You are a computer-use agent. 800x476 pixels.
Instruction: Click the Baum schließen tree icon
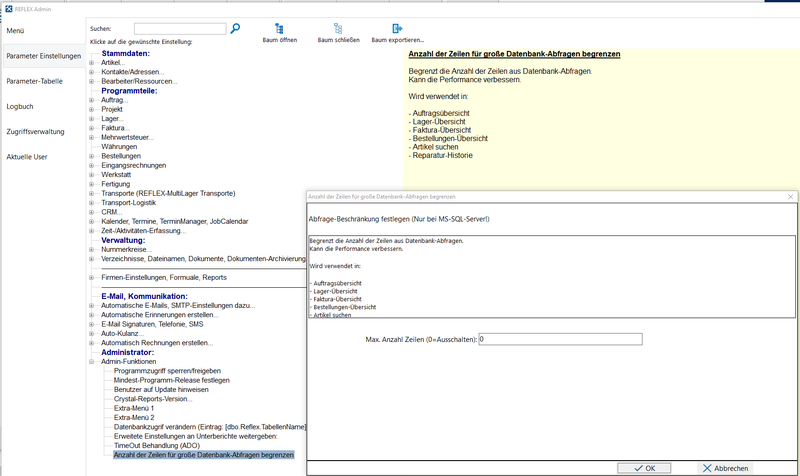[338, 29]
